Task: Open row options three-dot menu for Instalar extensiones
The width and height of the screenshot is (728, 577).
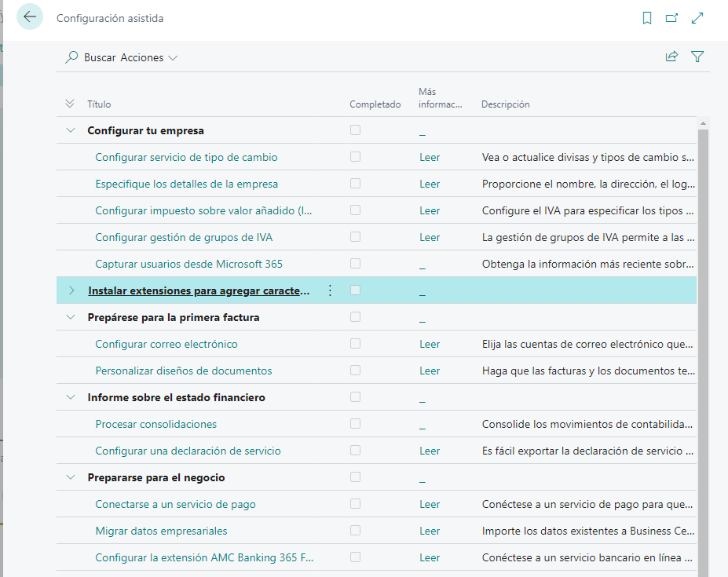Action: click(330, 290)
